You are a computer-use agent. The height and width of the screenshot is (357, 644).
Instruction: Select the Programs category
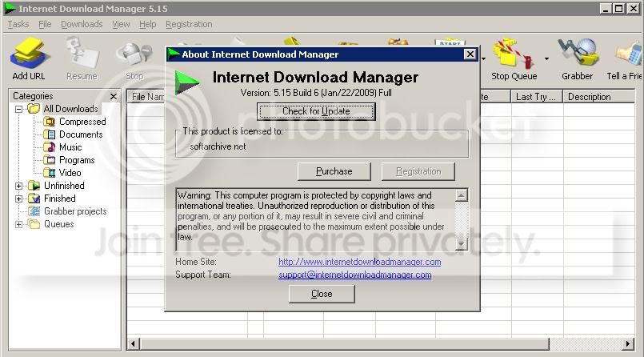pos(77,160)
